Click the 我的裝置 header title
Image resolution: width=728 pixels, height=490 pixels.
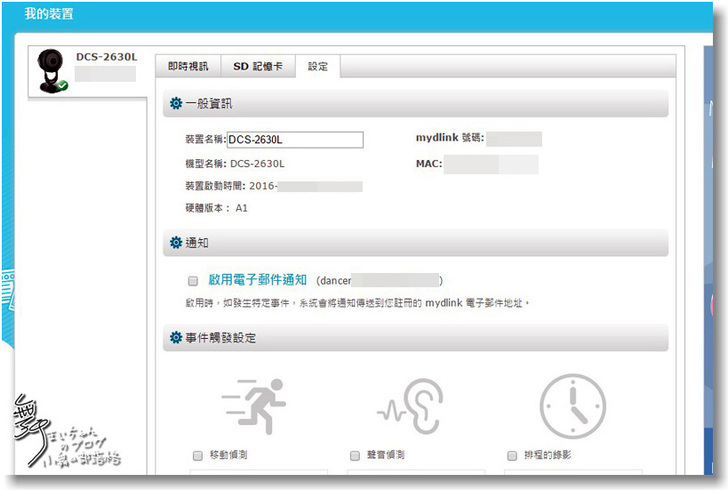point(48,15)
